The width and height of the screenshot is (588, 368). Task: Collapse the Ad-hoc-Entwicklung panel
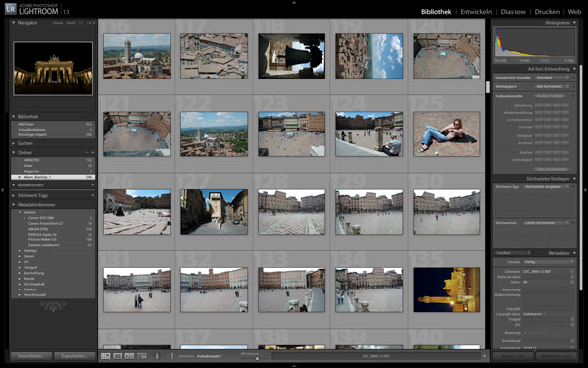click(x=574, y=69)
